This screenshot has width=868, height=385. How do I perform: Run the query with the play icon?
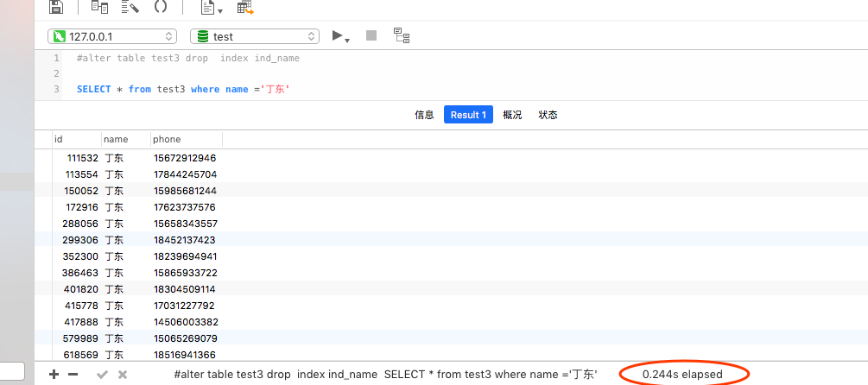point(337,35)
